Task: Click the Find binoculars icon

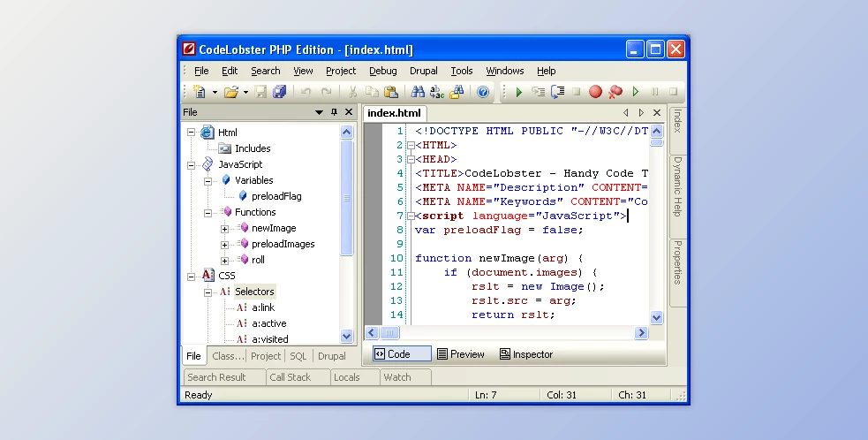Action: [x=418, y=92]
